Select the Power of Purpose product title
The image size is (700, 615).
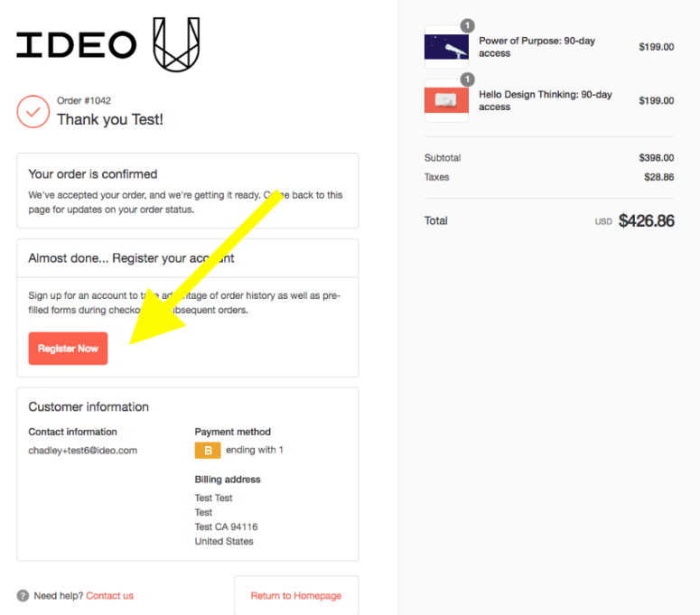[537, 47]
